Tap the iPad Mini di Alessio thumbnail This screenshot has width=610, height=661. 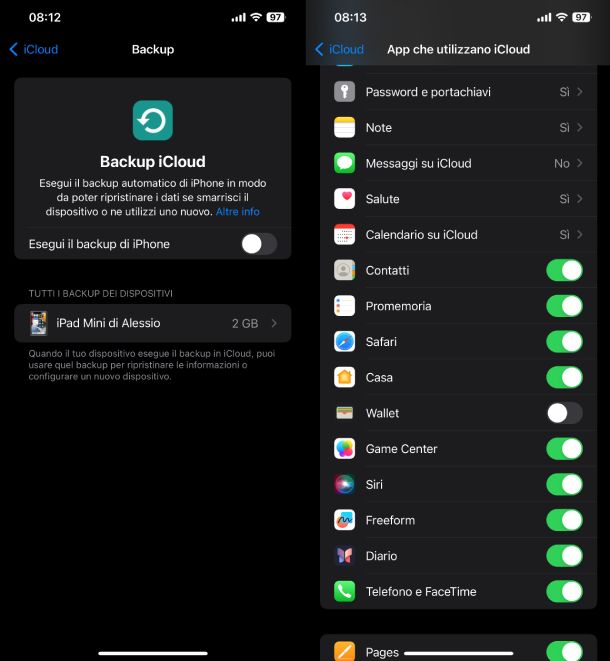tap(38, 323)
